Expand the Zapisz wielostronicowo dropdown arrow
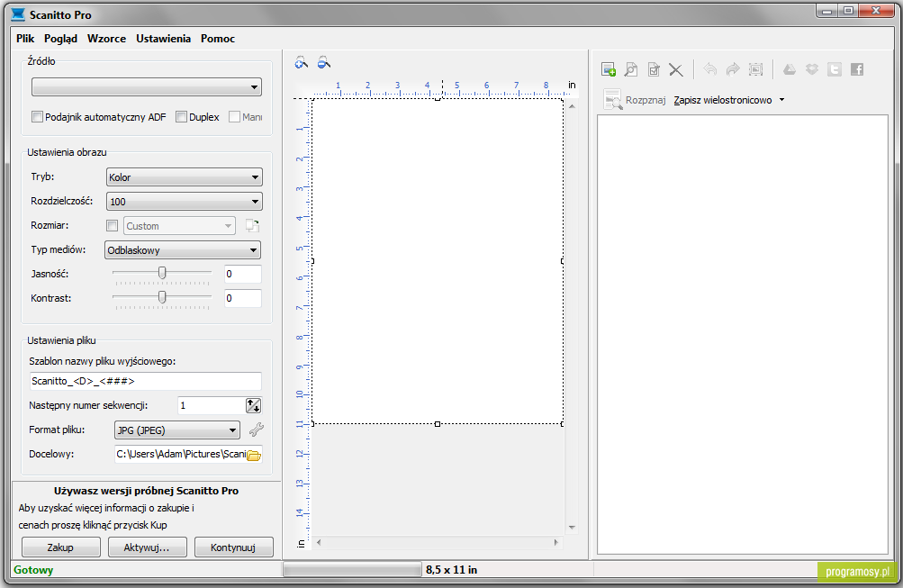Viewport: 903px width, 588px height. tap(782, 100)
